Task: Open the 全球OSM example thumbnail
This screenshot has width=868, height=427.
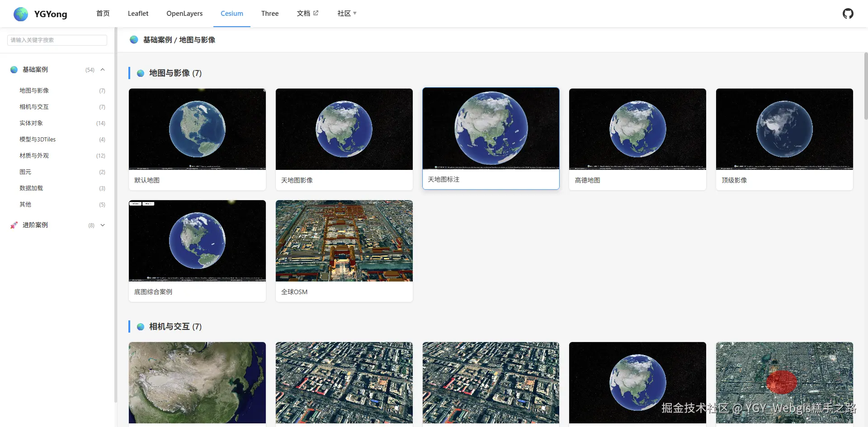Action: [344, 241]
